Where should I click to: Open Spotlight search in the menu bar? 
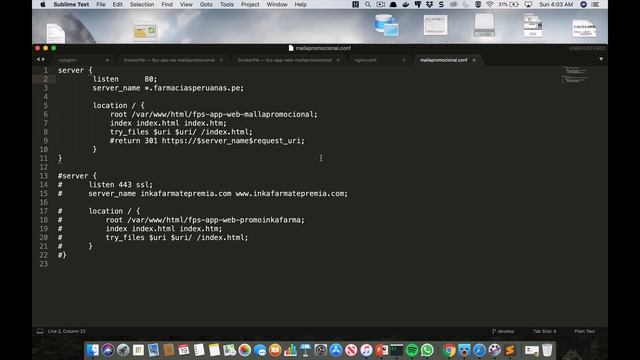tap(368, 4)
